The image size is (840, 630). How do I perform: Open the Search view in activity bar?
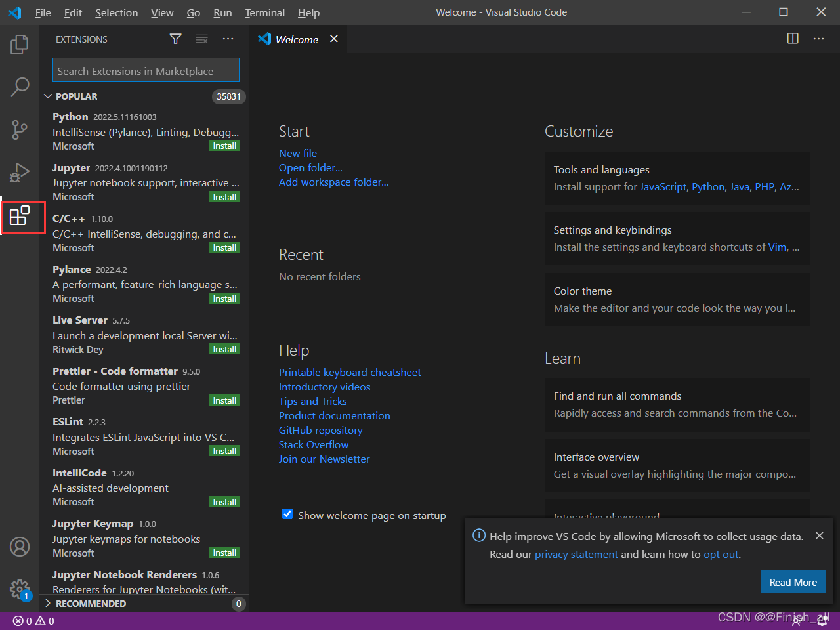click(x=20, y=87)
